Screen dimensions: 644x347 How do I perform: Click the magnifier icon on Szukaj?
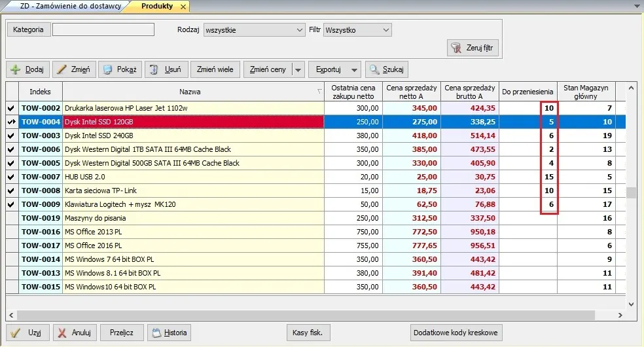click(x=374, y=69)
